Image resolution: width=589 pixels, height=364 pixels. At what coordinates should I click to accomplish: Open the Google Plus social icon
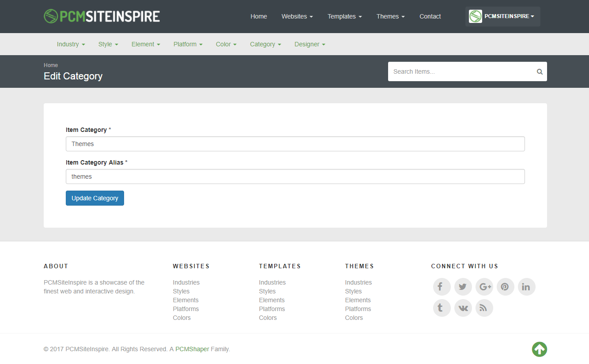(x=484, y=287)
